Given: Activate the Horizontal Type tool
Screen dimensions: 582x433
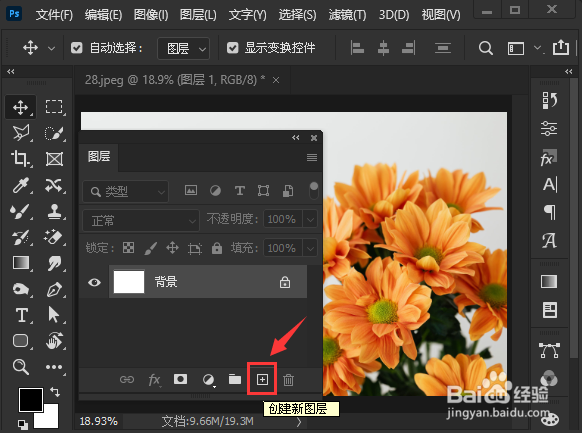Looking at the screenshot, I should coord(22,315).
